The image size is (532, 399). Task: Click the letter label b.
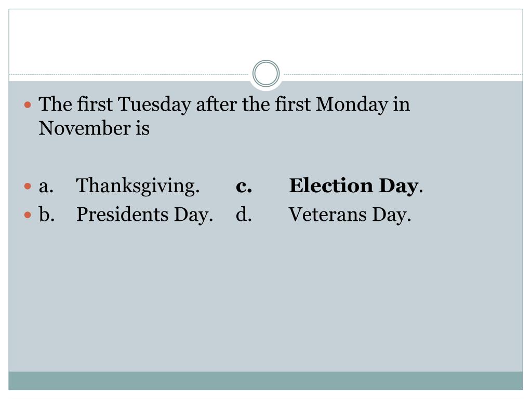pos(46,215)
